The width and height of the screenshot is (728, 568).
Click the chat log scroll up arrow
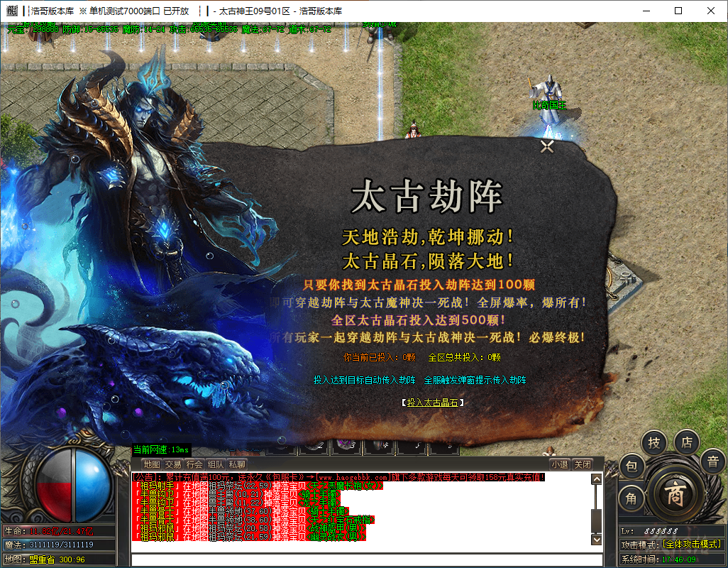click(597, 479)
